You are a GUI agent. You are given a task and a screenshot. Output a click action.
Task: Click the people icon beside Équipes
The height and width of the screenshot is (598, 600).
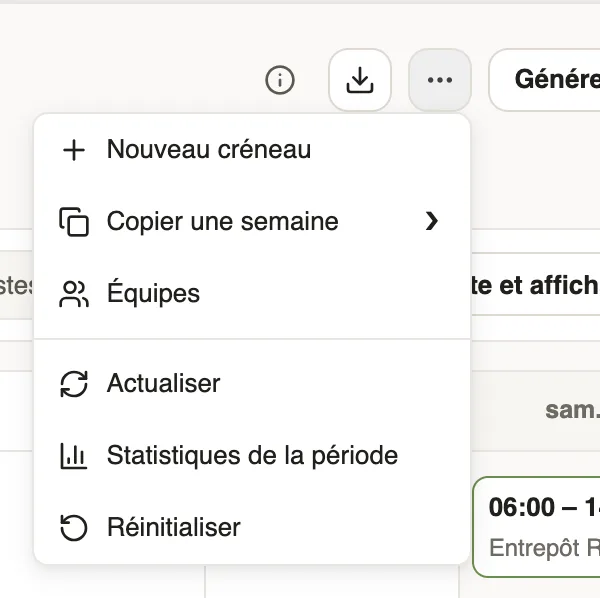coord(74,293)
